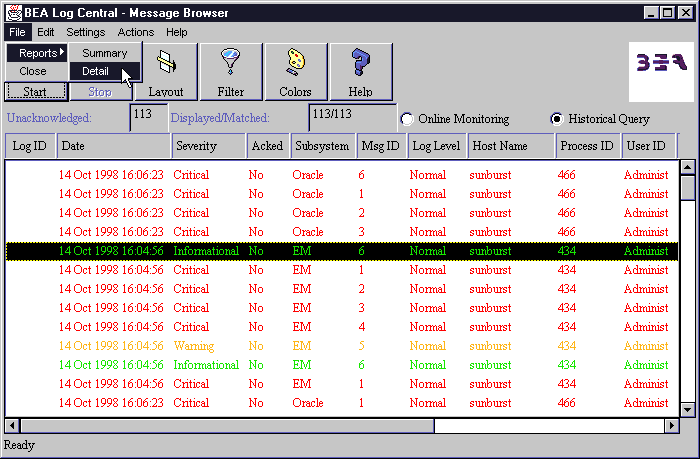Select the highlighted Informational EM row
The height and width of the screenshot is (459, 700).
[342, 251]
